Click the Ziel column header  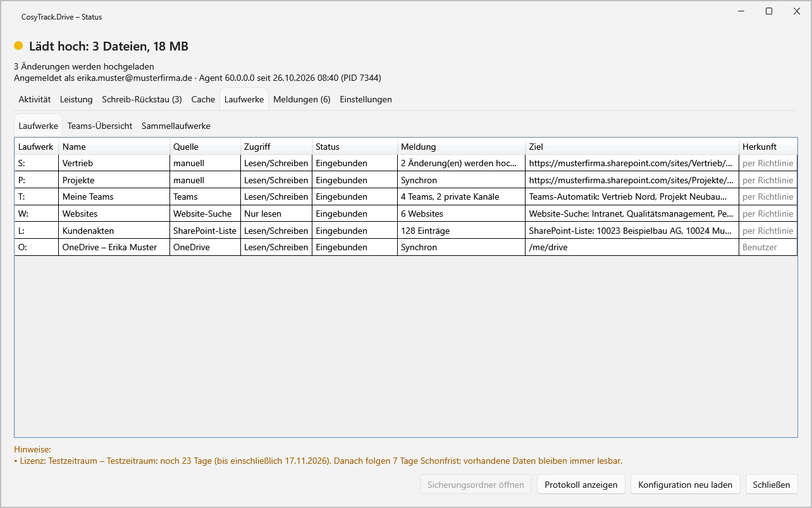(632, 147)
